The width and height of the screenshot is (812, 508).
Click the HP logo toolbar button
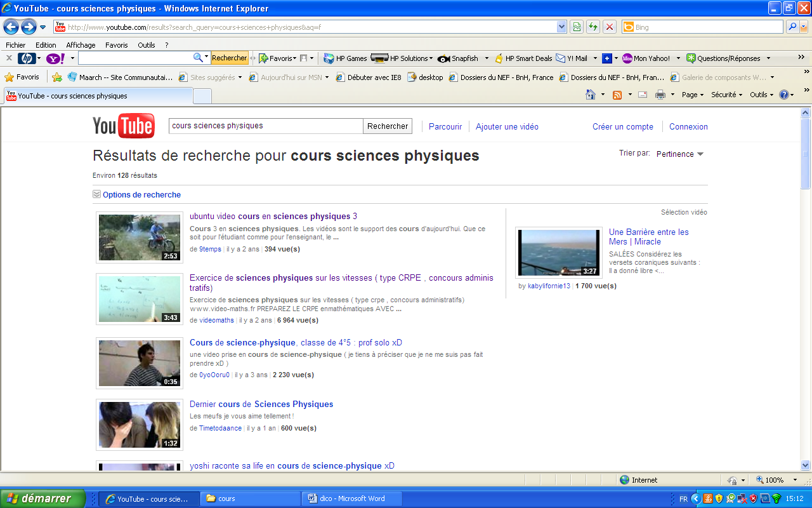[x=27, y=58]
